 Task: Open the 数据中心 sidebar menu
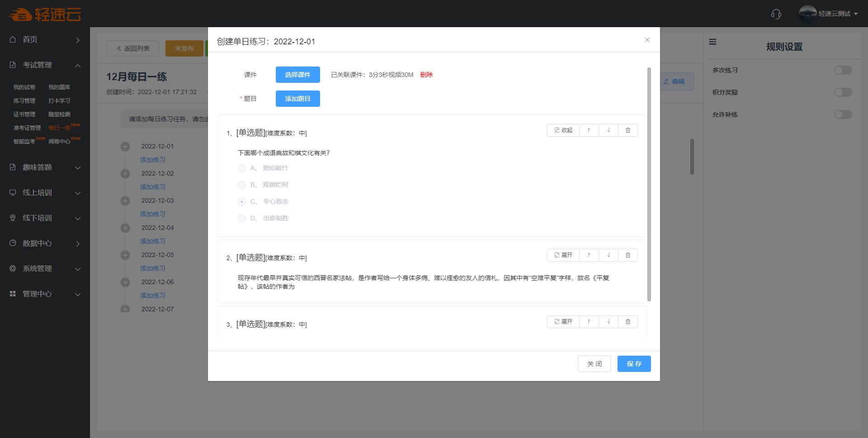tap(45, 243)
